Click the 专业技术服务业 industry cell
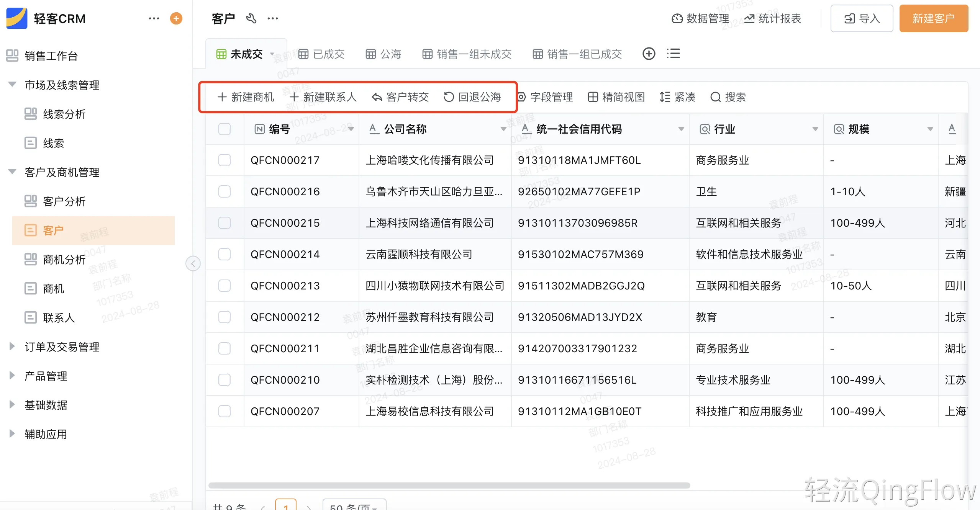 pos(756,380)
